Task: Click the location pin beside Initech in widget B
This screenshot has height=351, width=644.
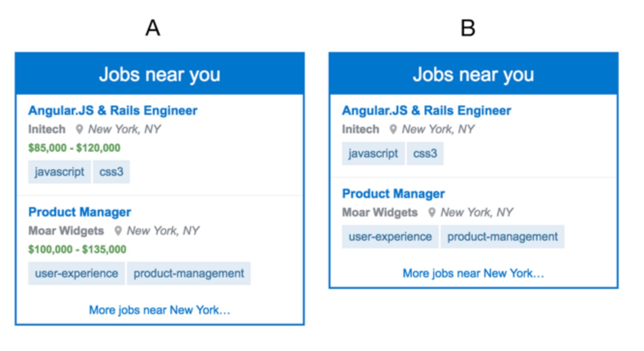Action: click(394, 130)
